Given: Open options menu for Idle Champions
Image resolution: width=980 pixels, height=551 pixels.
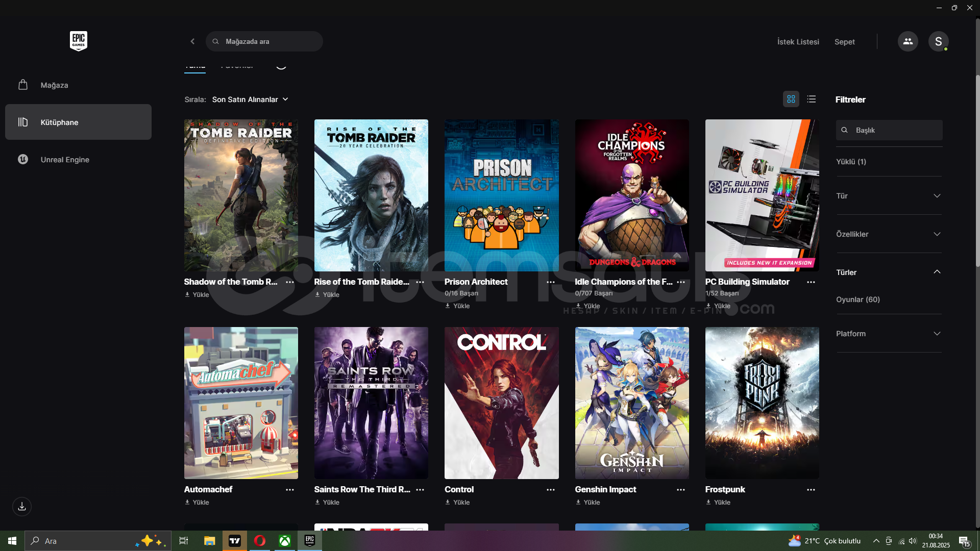Looking at the screenshot, I should [x=681, y=282].
